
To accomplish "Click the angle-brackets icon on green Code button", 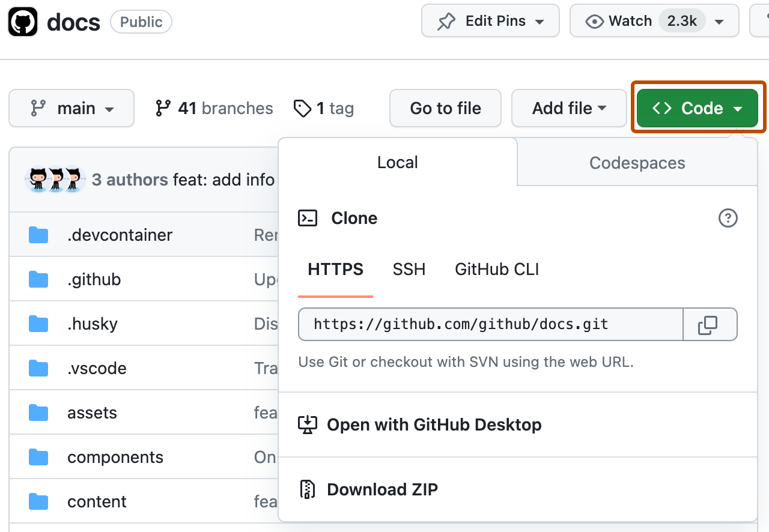I will pos(662,108).
